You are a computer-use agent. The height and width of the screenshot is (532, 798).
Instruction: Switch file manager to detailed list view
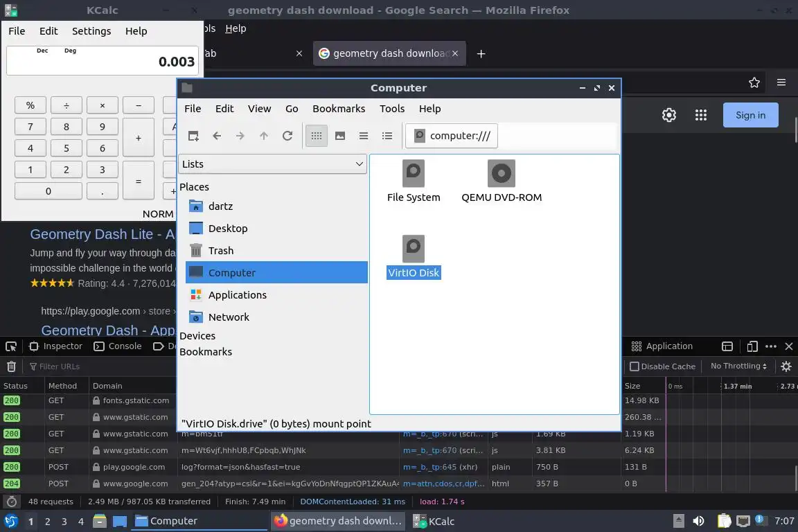[x=387, y=136]
